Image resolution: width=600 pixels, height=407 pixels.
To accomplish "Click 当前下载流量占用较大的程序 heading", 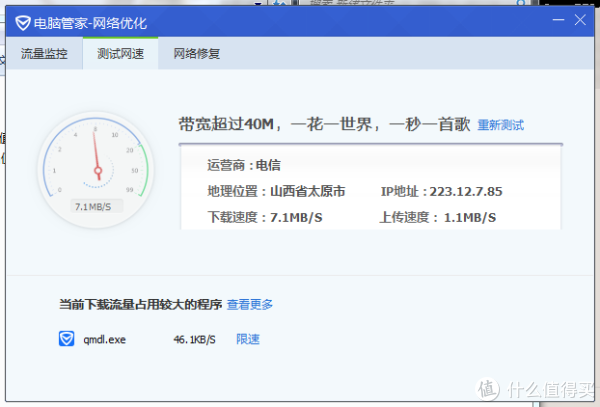I will tap(140, 304).
